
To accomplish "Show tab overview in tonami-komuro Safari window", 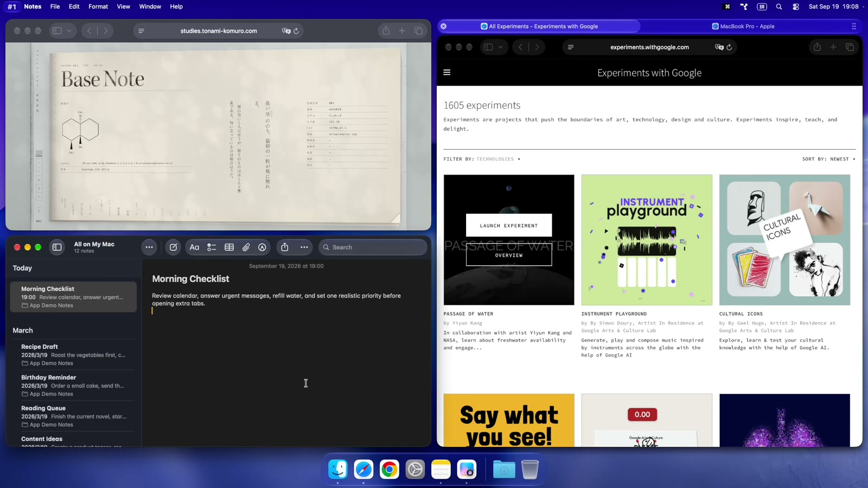I will (x=418, y=31).
